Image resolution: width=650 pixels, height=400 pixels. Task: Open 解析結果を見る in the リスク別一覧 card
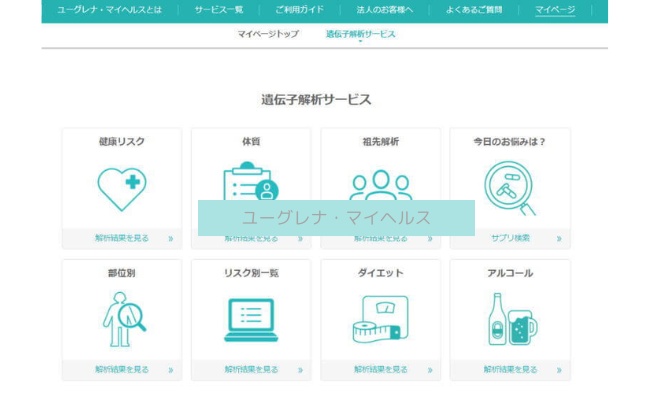tap(251, 369)
